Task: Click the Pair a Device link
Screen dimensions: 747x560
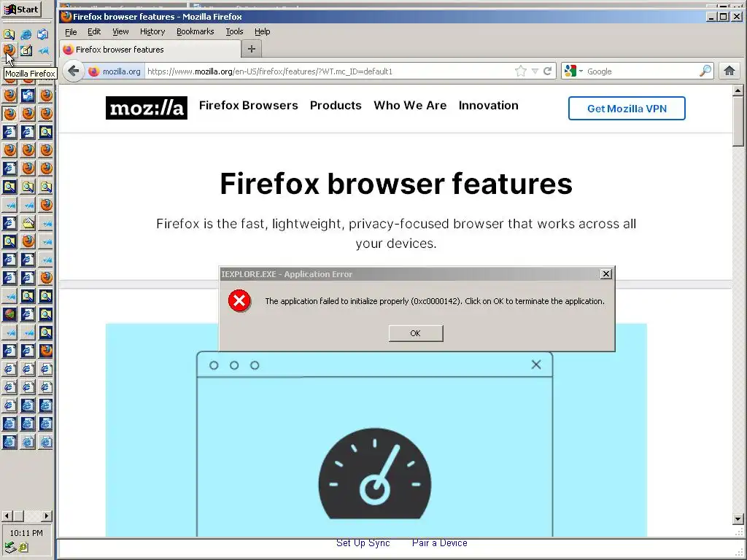Action: click(439, 542)
